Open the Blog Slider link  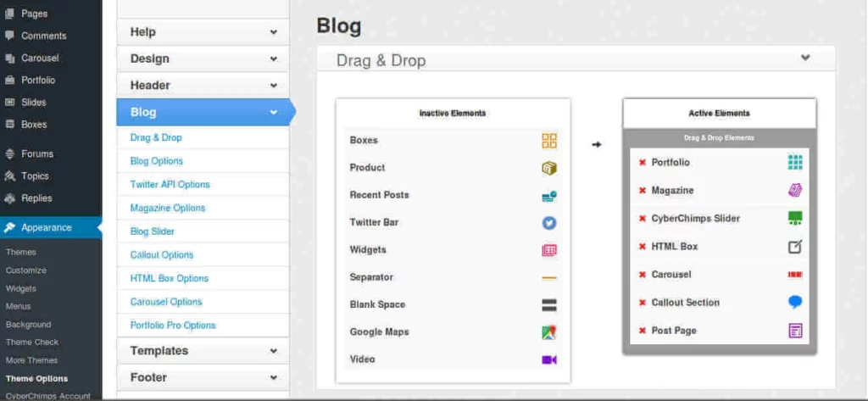[153, 231]
